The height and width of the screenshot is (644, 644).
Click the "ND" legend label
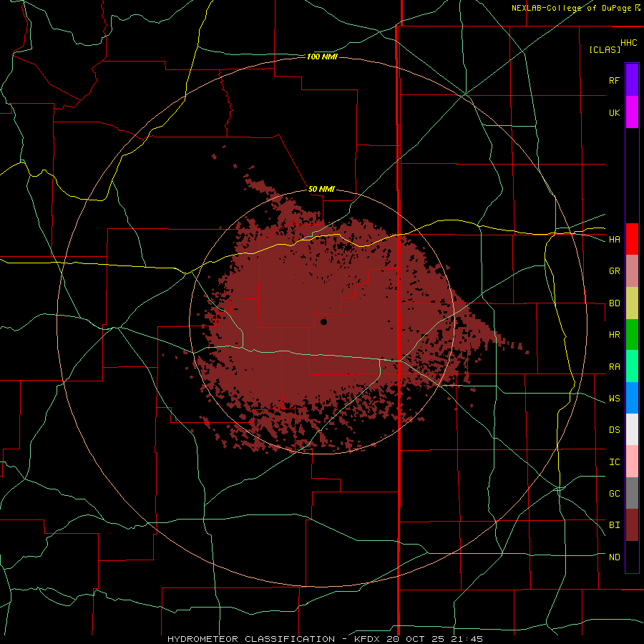click(614, 557)
